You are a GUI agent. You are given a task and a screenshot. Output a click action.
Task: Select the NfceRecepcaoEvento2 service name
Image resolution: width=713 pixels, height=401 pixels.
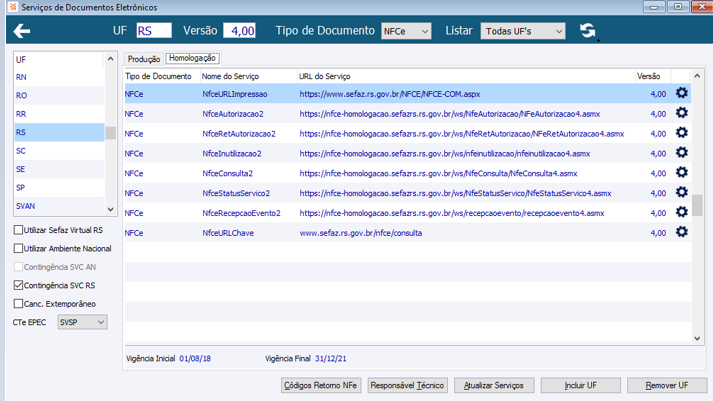click(241, 213)
